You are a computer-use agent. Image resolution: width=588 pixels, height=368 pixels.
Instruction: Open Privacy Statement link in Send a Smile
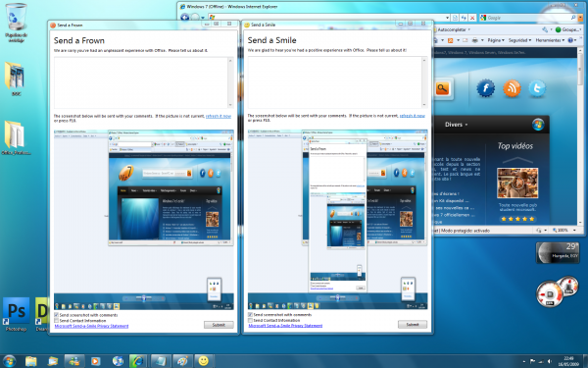pos(285,326)
